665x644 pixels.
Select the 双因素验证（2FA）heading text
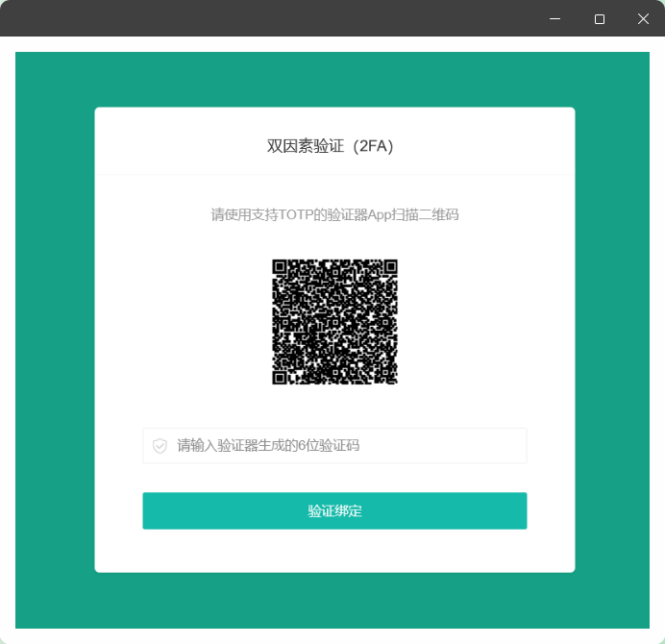[x=331, y=146]
